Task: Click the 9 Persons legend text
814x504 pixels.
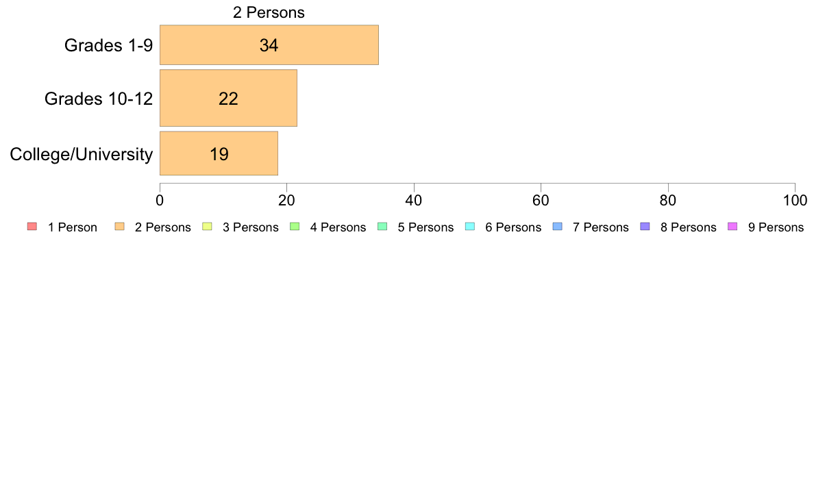Action: [x=776, y=227]
